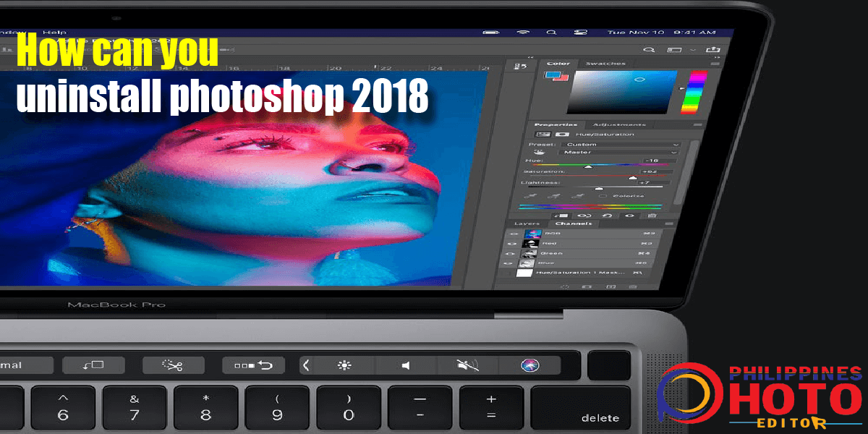Select the add-to-sample eyedropper
The width and height of the screenshot is (868, 434).
pyautogui.click(x=554, y=196)
